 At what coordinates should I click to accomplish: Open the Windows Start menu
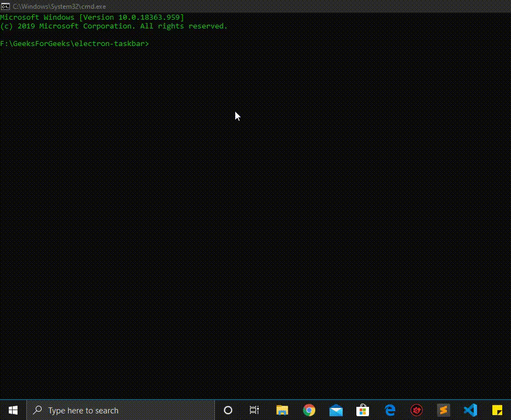click(13, 410)
